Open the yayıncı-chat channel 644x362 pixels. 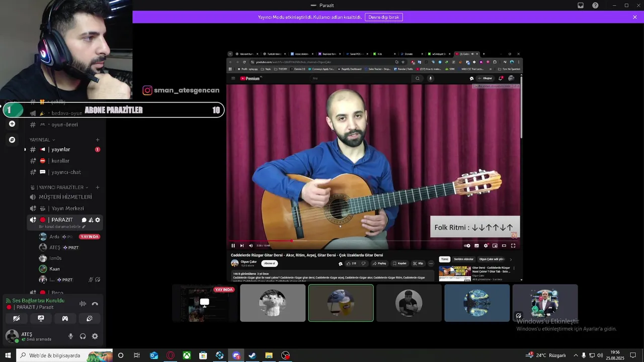tap(65, 172)
